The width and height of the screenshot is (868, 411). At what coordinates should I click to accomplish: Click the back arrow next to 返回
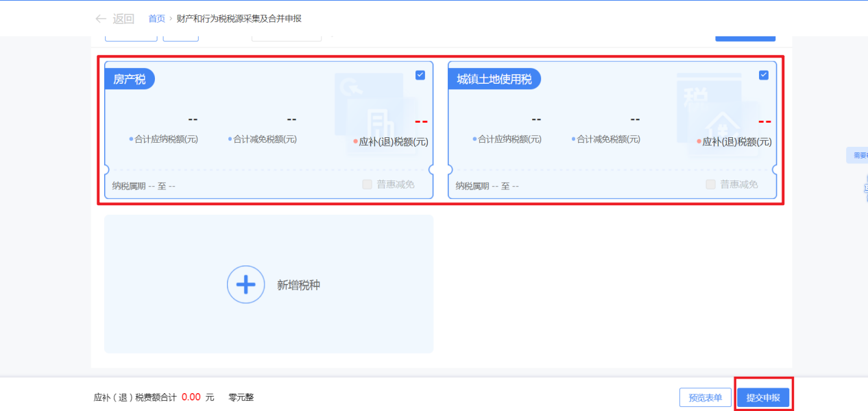101,19
